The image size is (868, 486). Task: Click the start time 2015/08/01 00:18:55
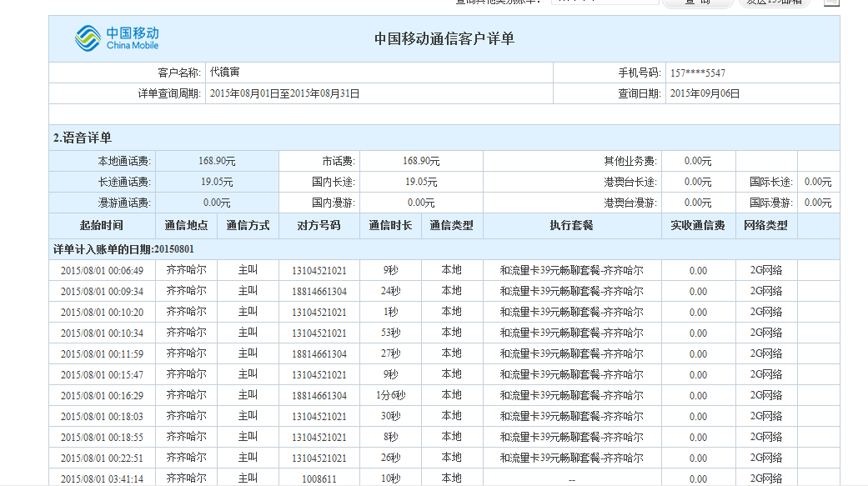point(102,438)
